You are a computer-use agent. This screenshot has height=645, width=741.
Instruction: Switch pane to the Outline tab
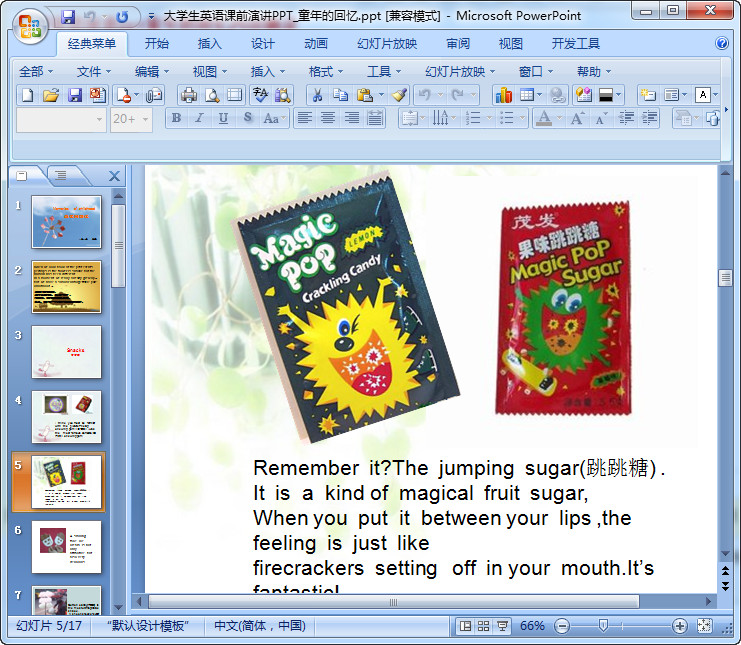pos(60,175)
